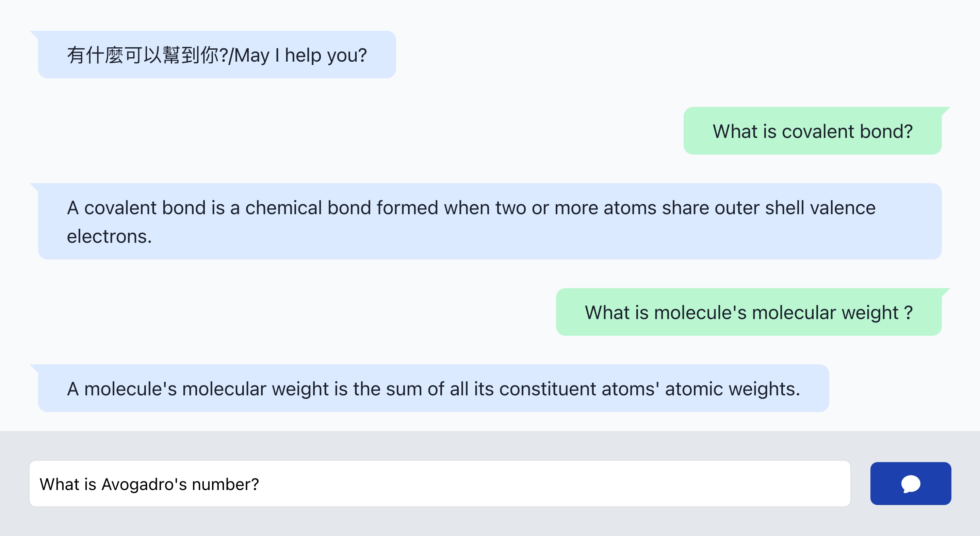
Task: Click the "What is covalent bond?" message bubble
Action: coord(812,131)
